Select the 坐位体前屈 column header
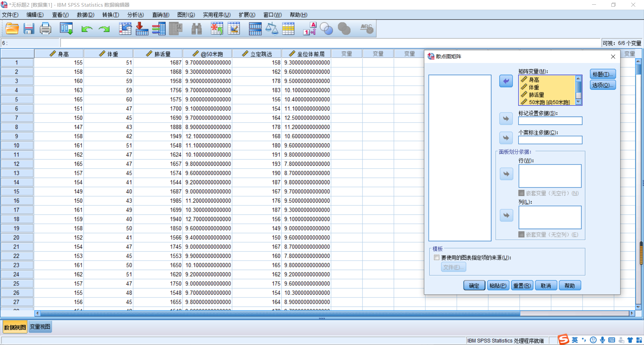Image resolution: width=644 pixels, height=345 pixels. [x=307, y=54]
